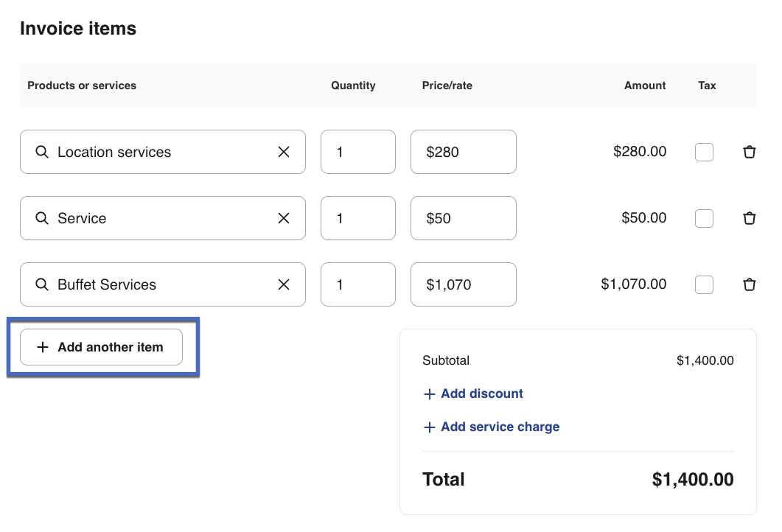Check the tax box for Buffet Services
Screen dimensions: 782x532
[704, 285]
